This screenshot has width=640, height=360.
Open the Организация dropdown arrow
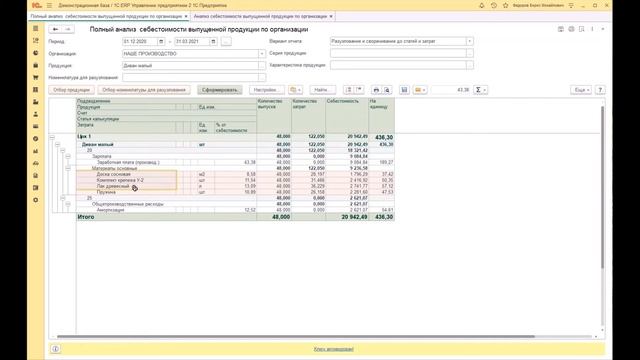pos(262,53)
